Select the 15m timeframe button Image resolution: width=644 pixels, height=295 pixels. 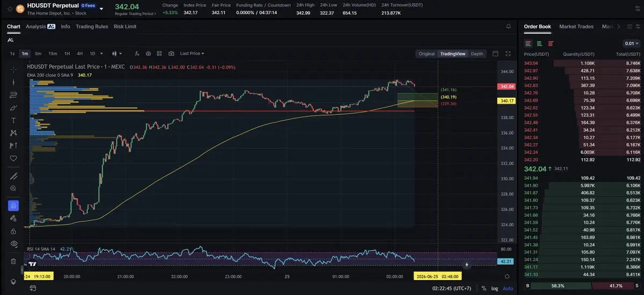point(53,53)
